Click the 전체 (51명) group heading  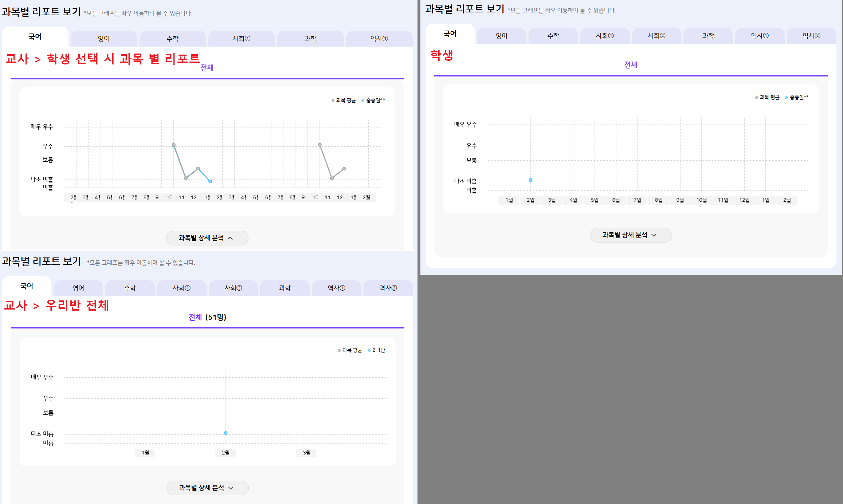click(207, 317)
